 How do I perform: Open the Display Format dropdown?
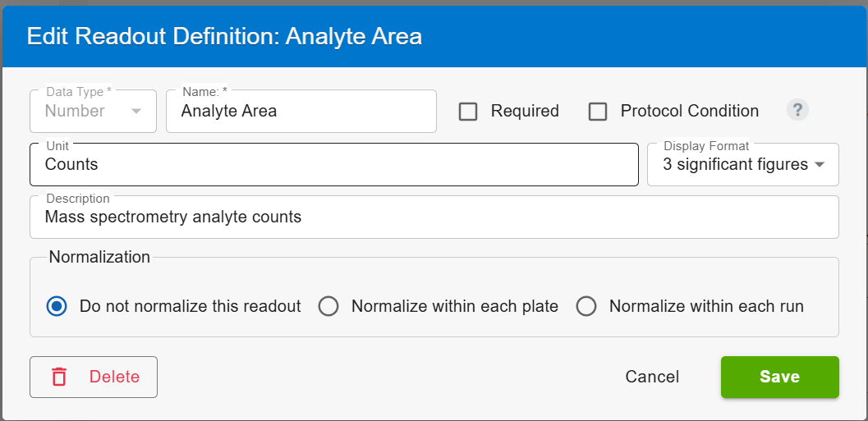pyautogui.click(x=743, y=164)
